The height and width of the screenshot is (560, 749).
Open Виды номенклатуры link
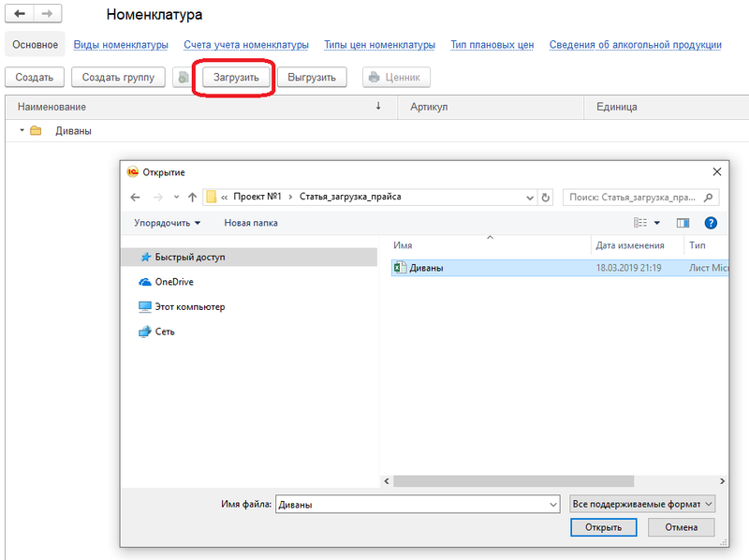coord(121,44)
